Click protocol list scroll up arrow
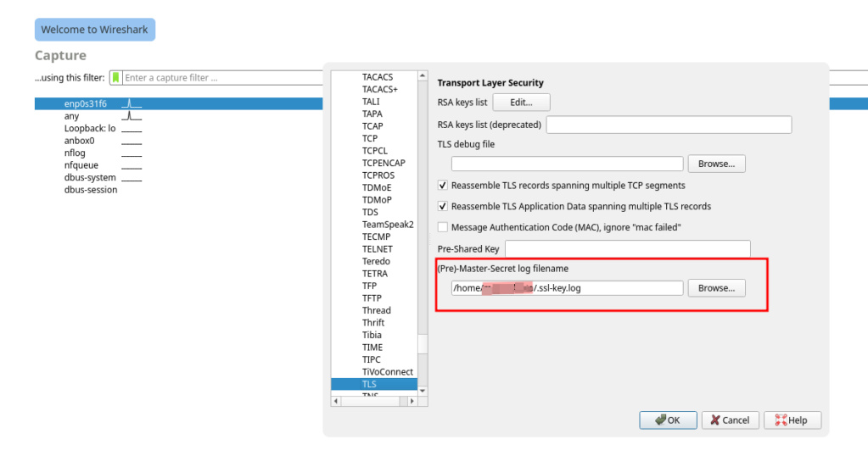 click(423, 75)
